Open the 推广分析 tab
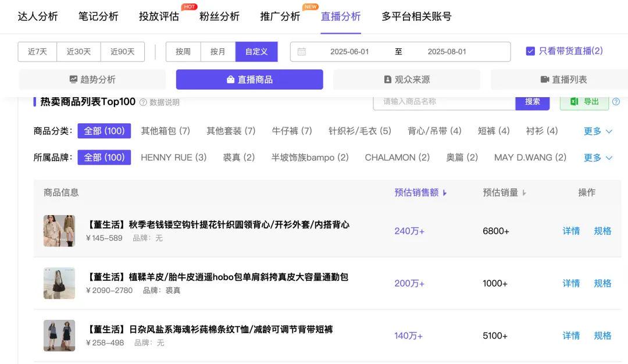The height and width of the screenshot is (364, 628). (x=280, y=16)
